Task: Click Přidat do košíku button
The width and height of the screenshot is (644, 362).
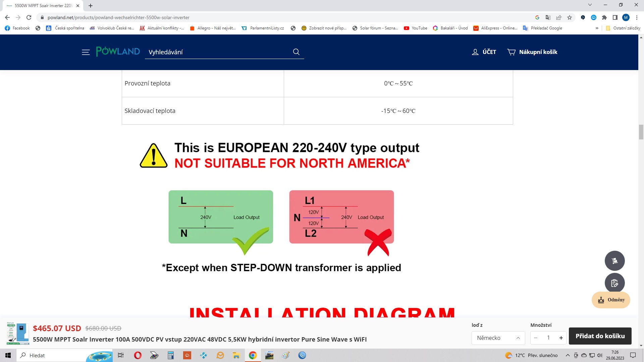Action: (x=600, y=336)
